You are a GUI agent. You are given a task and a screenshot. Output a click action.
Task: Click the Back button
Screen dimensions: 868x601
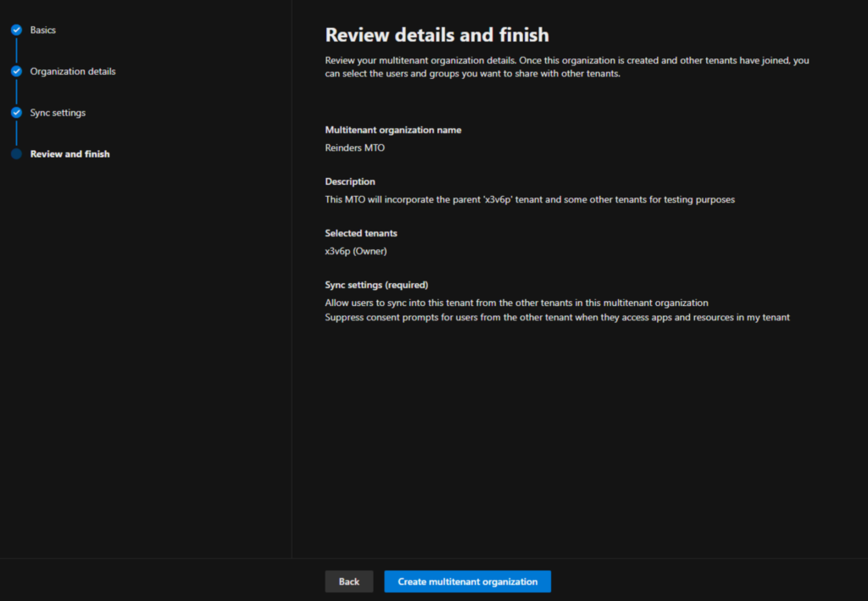tap(348, 582)
